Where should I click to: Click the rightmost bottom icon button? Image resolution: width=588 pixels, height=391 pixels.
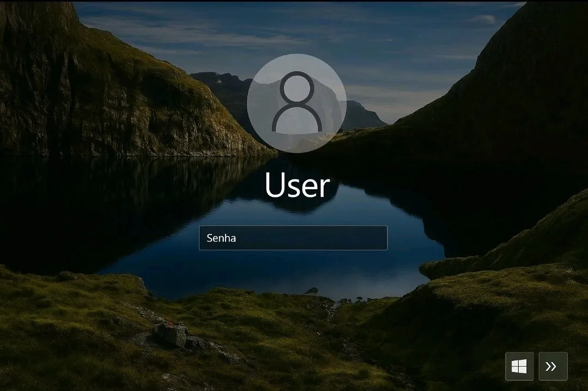[x=553, y=366]
